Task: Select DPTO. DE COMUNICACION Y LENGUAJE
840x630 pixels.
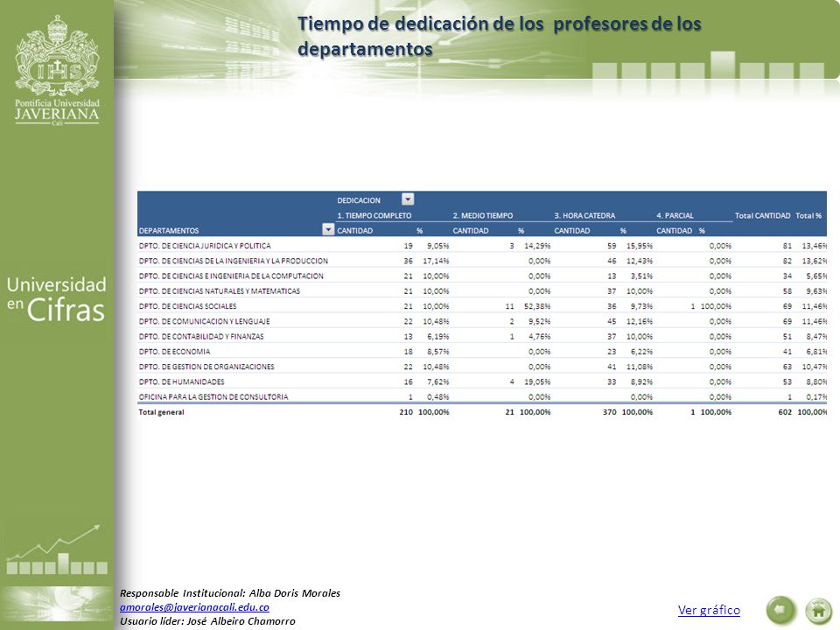Action: tap(204, 321)
